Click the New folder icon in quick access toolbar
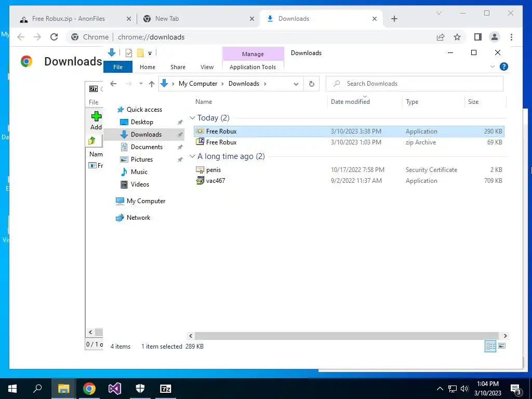Image resolution: width=532 pixels, height=399 pixels. [x=140, y=53]
